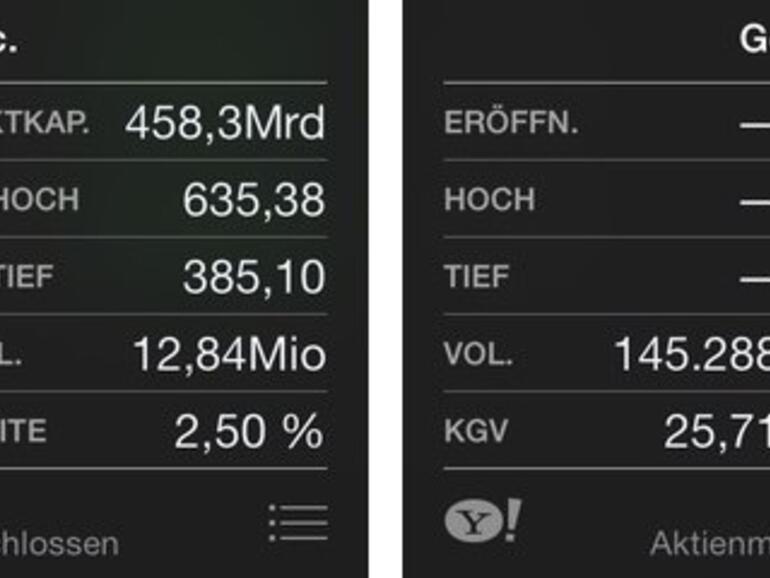
Task: Tap the 635,38 high value
Action: 254,200
